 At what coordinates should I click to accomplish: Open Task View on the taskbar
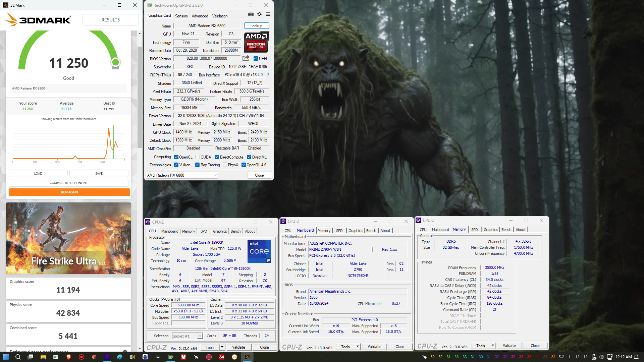pos(31,357)
